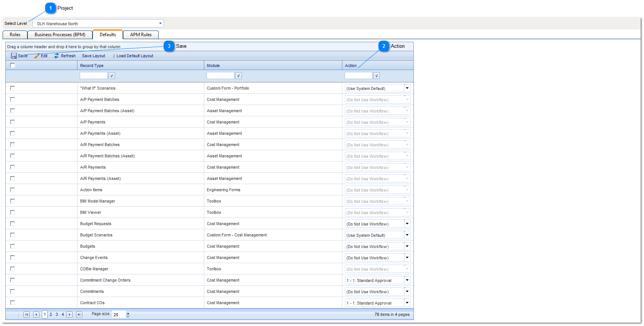
Task: Sort by Module column header
Action: point(213,66)
